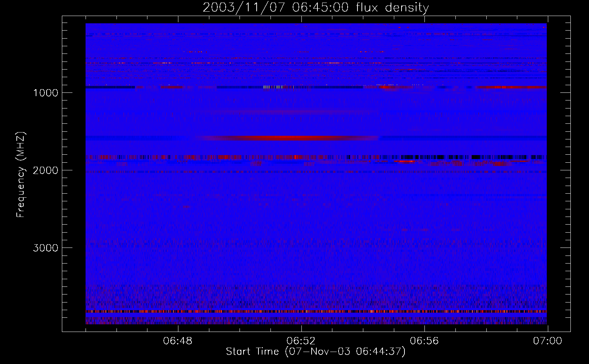Click the 06:56 time tick label
The height and width of the screenshot is (364, 589).
click(x=424, y=341)
